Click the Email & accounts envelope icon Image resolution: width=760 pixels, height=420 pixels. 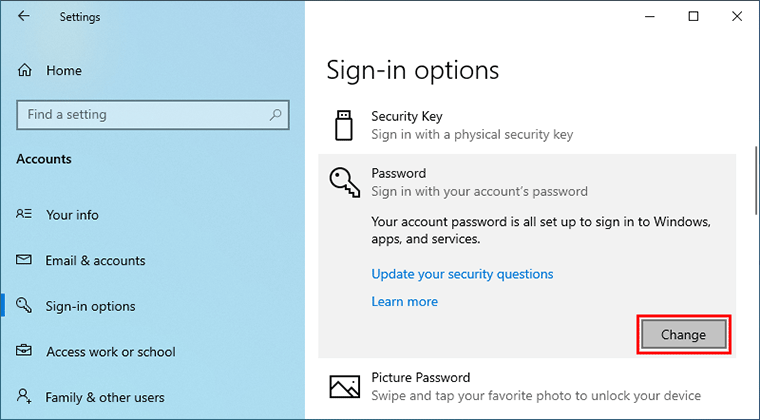[x=24, y=260]
